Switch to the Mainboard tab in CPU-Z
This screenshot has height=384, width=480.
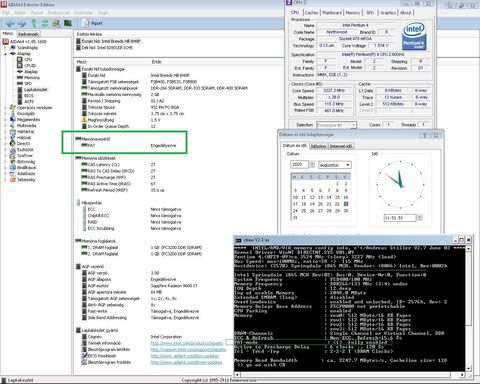(x=332, y=13)
